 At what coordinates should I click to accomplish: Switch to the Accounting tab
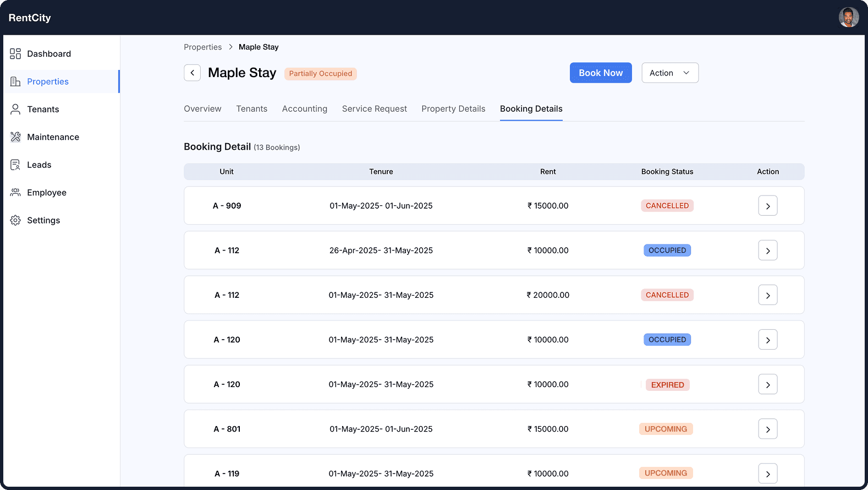(304, 109)
